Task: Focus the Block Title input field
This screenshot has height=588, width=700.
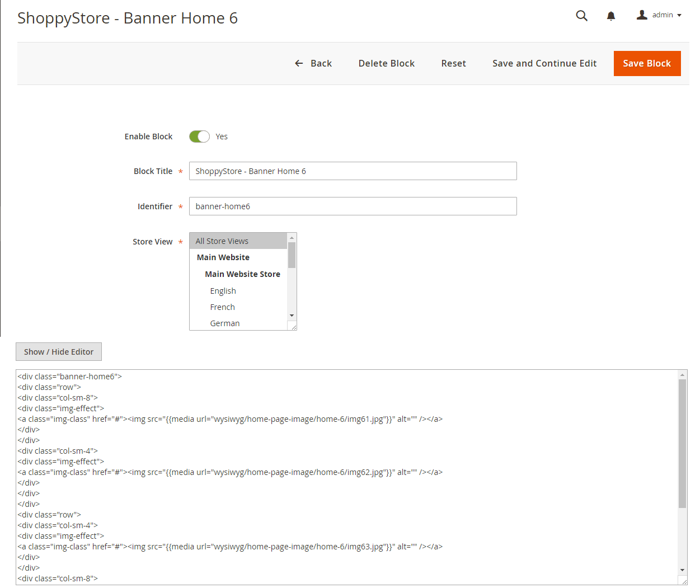Action: click(x=353, y=171)
